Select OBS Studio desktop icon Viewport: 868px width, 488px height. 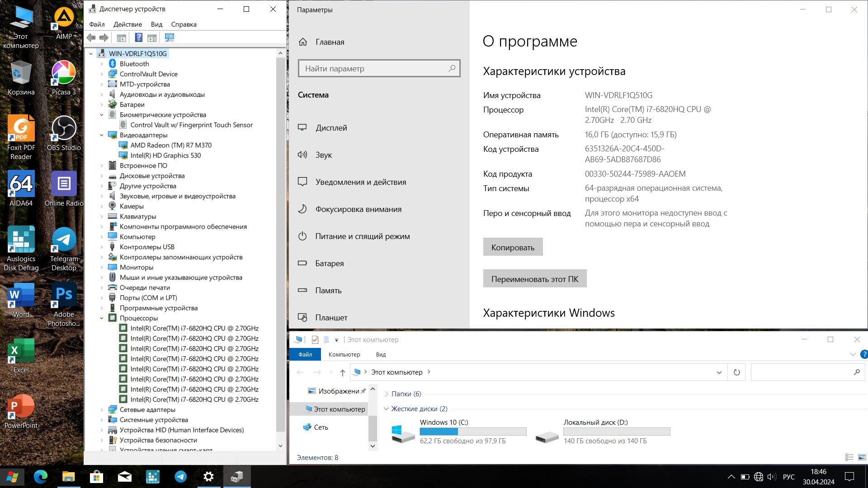click(x=64, y=133)
